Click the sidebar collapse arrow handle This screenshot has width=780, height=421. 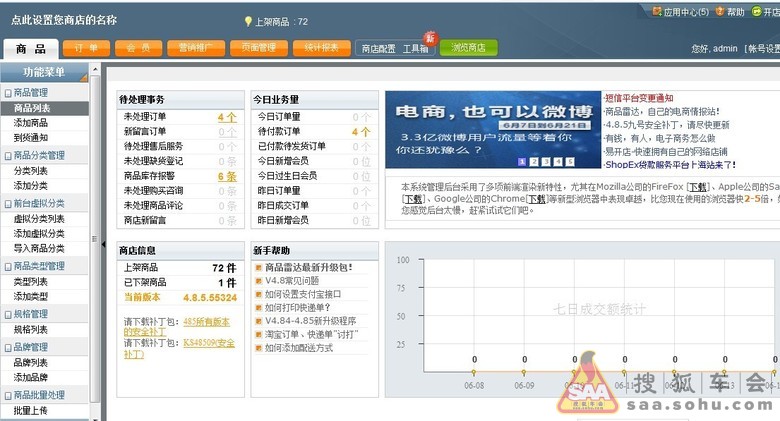(x=103, y=244)
